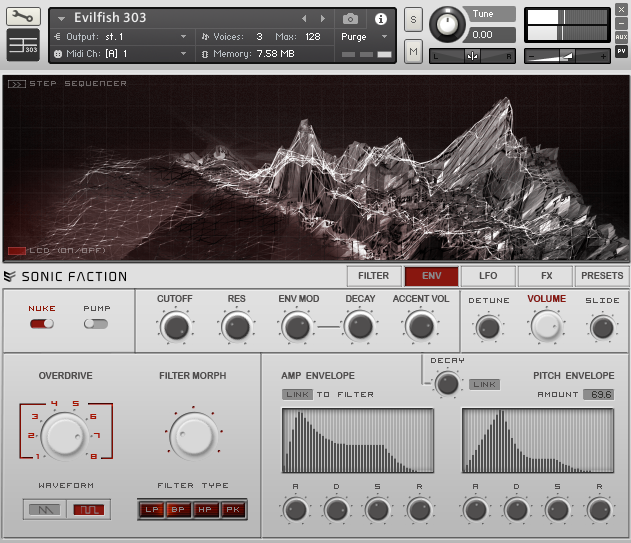Click the master volume slider in header
The width and height of the screenshot is (631, 543).
pos(567,56)
